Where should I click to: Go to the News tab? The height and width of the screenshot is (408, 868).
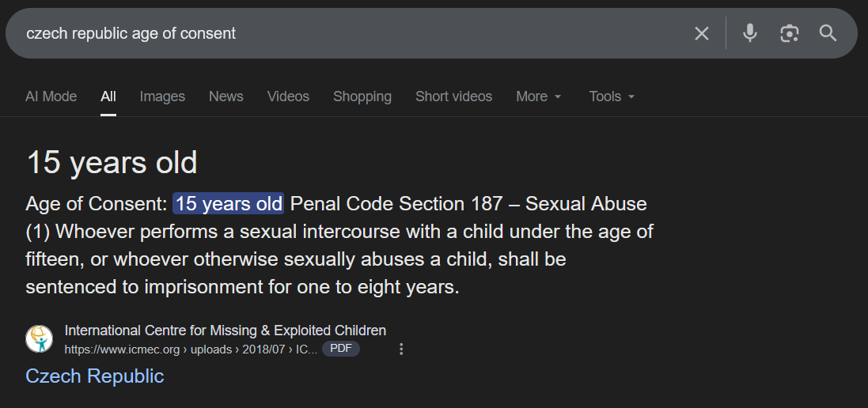point(226,96)
